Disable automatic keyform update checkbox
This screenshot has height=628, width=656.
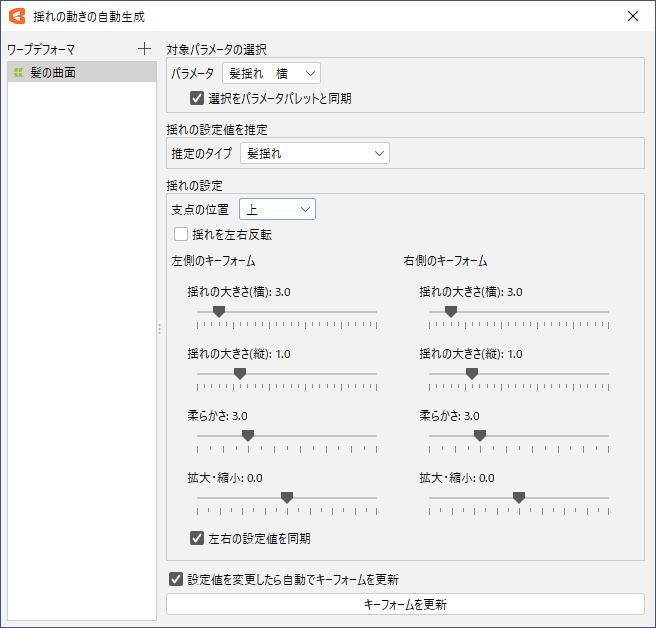177,579
